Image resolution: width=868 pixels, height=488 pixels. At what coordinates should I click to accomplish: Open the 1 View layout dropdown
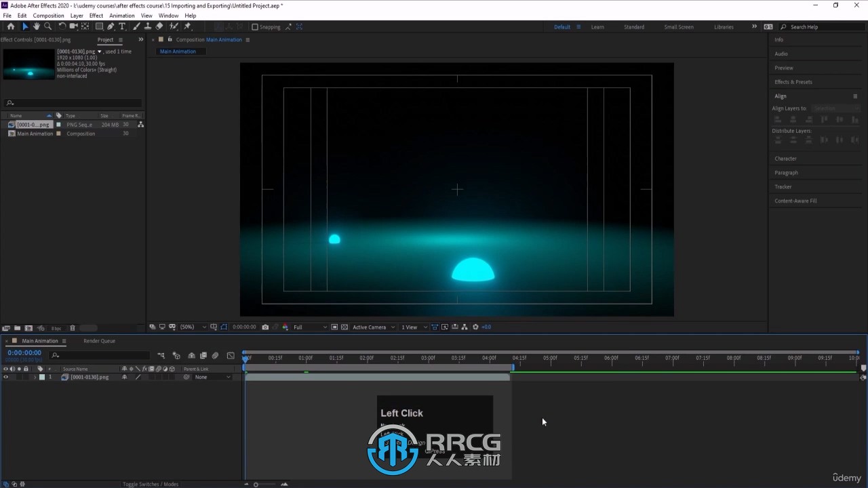(414, 327)
